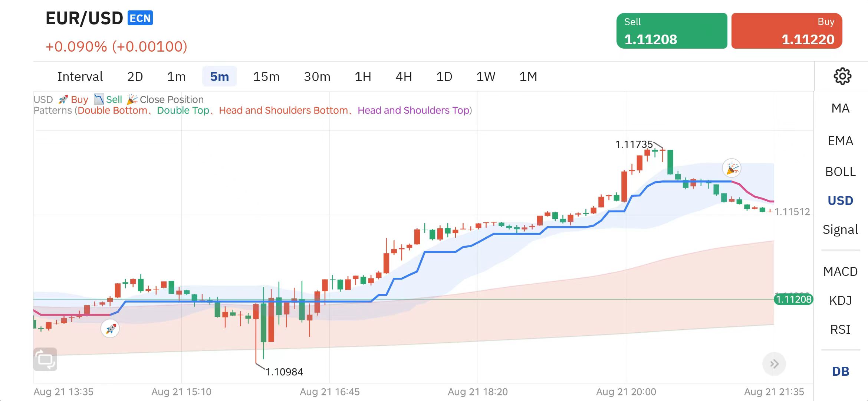Disable the USD indicator overlay
The height and width of the screenshot is (401, 868).
[x=840, y=200]
